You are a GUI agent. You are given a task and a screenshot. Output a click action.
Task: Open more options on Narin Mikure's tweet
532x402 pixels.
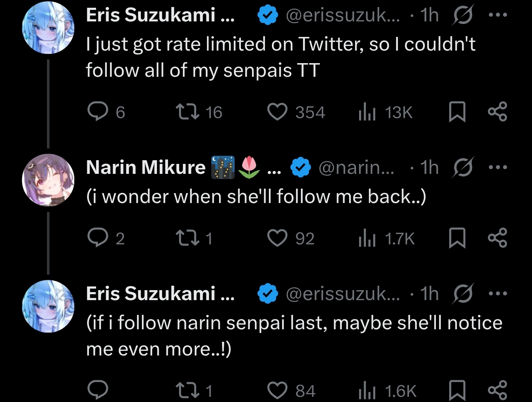coord(498,167)
